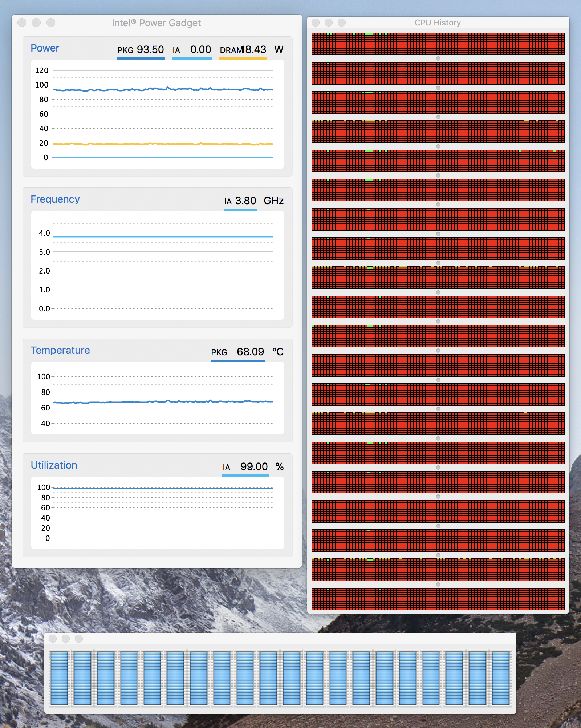This screenshot has height=728, width=581.
Task: Click the CPU History window title
Action: pyautogui.click(x=438, y=23)
